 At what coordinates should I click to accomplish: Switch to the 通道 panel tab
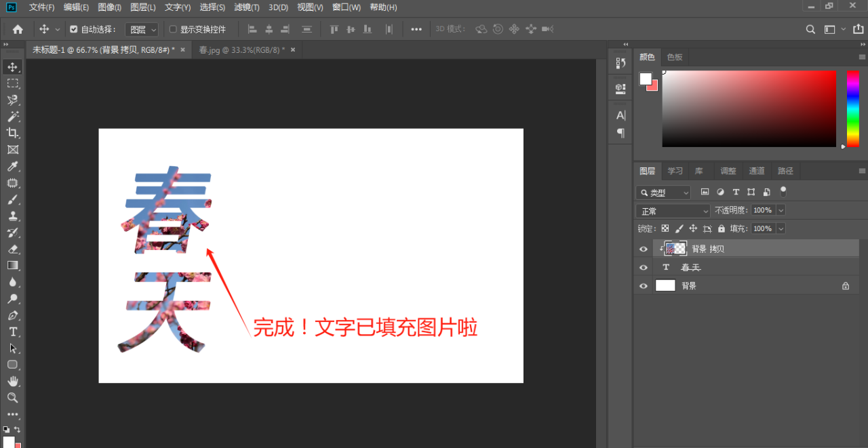click(x=757, y=171)
